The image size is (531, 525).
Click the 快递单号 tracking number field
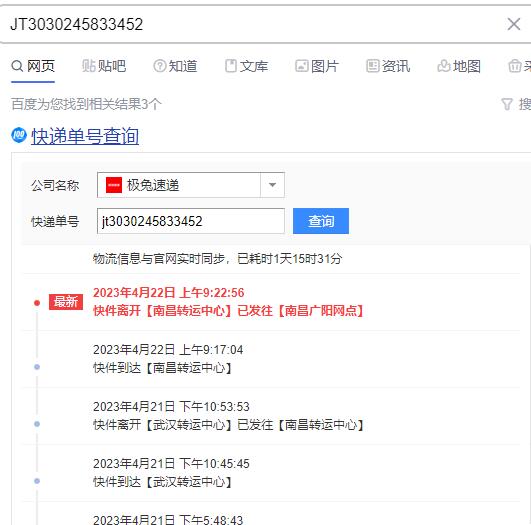click(191, 221)
